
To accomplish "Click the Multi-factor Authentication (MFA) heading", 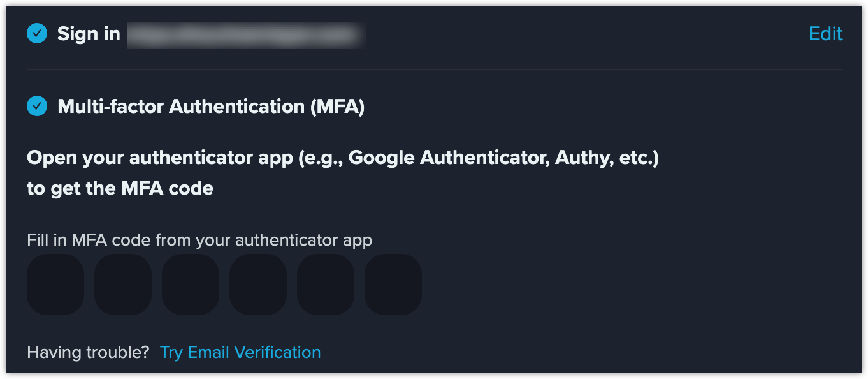I will pyautogui.click(x=211, y=107).
